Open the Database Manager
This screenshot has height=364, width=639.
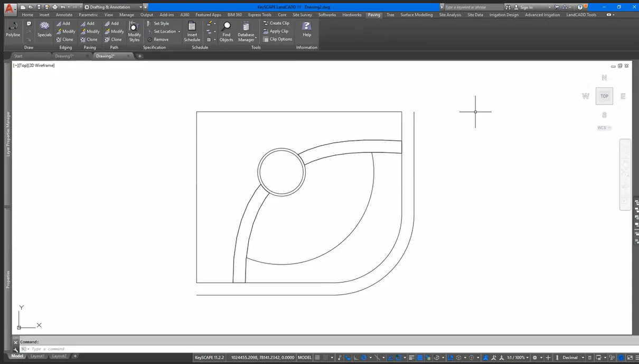click(x=246, y=32)
